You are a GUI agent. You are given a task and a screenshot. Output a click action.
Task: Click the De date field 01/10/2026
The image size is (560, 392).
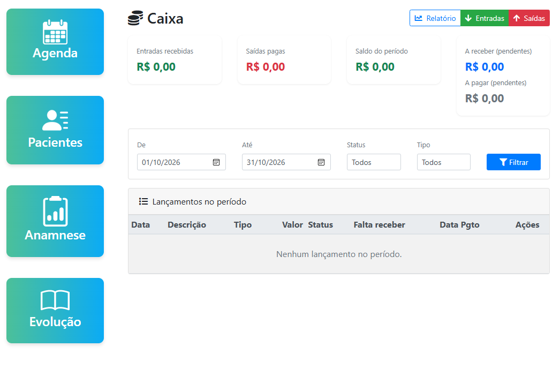(x=181, y=162)
